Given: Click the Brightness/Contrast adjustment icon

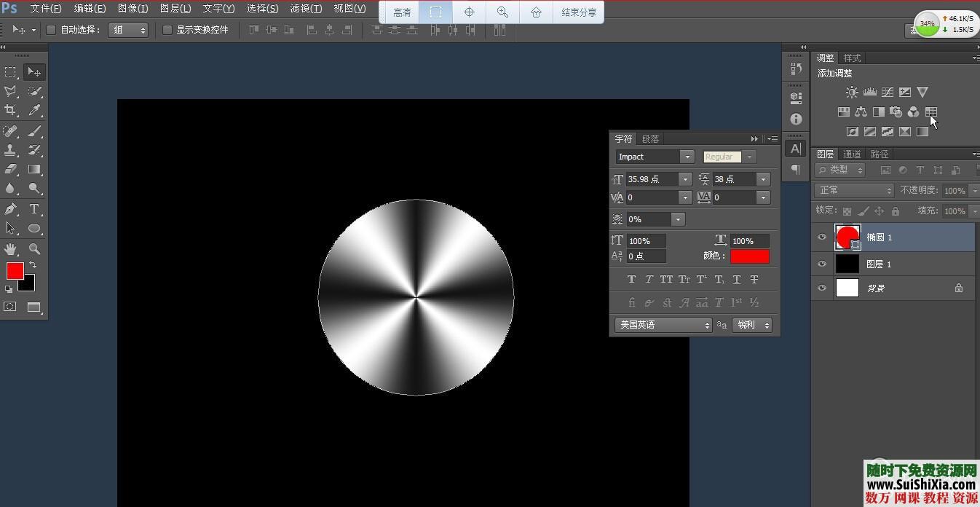Looking at the screenshot, I should click(x=852, y=93).
